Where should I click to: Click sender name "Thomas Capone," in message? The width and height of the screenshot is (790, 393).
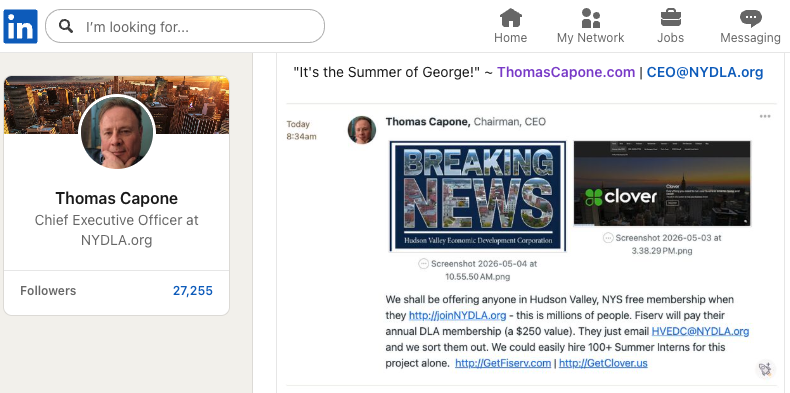pos(428,122)
